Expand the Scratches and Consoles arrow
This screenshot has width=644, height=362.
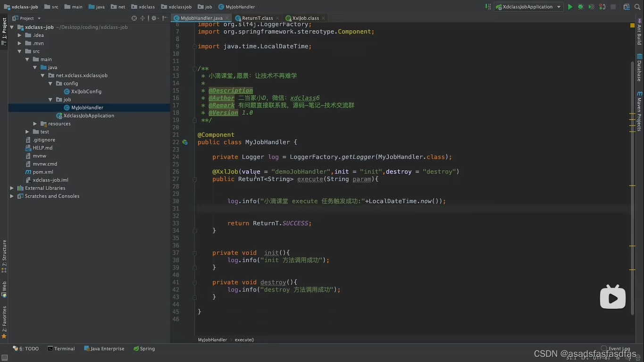pyautogui.click(x=12, y=196)
